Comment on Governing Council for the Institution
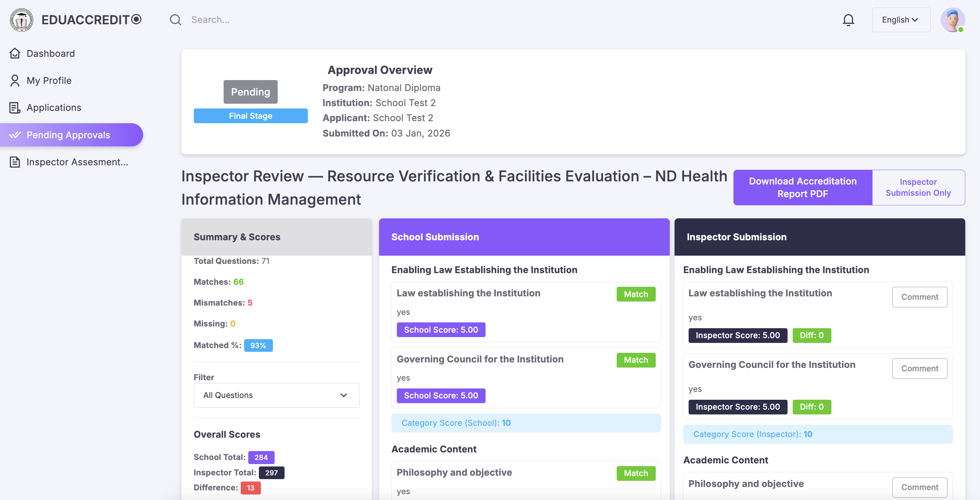The width and height of the screenshot is (980, 500). coord(919,369)
